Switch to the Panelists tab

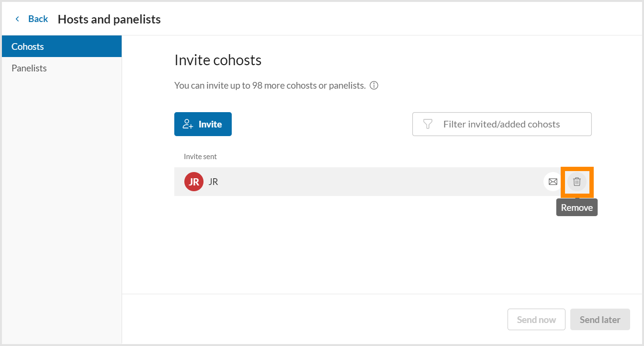[x=61, y=68]
